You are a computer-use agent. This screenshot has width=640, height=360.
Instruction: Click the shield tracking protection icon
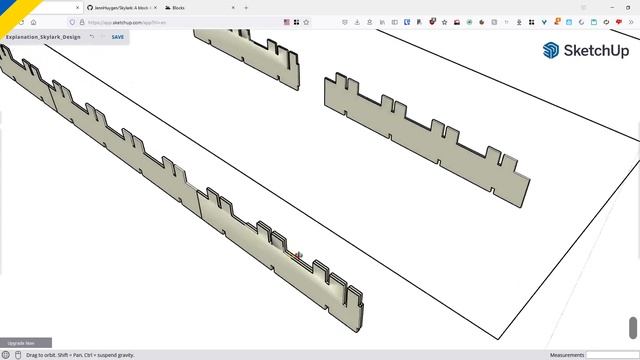pos(72,22)
